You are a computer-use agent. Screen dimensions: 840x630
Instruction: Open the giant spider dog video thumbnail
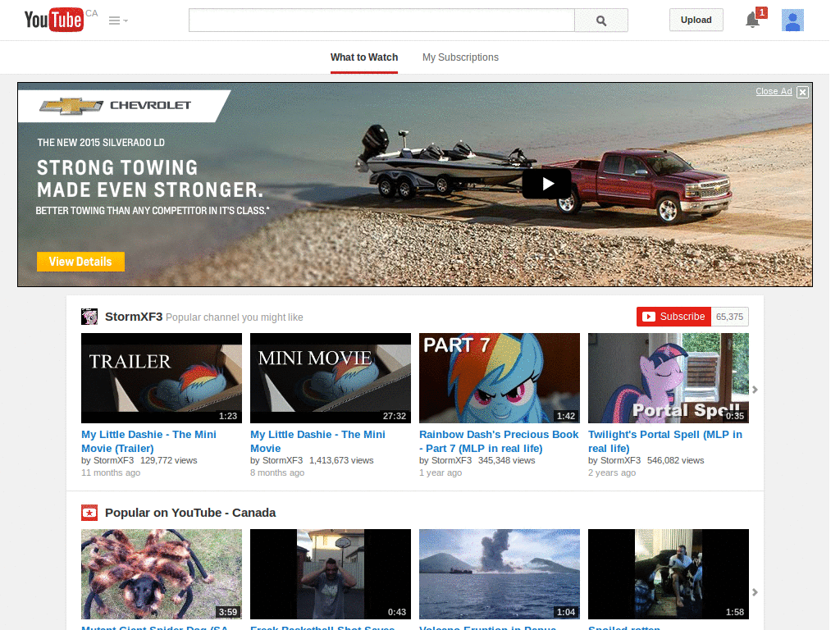[x=162, y=574]
